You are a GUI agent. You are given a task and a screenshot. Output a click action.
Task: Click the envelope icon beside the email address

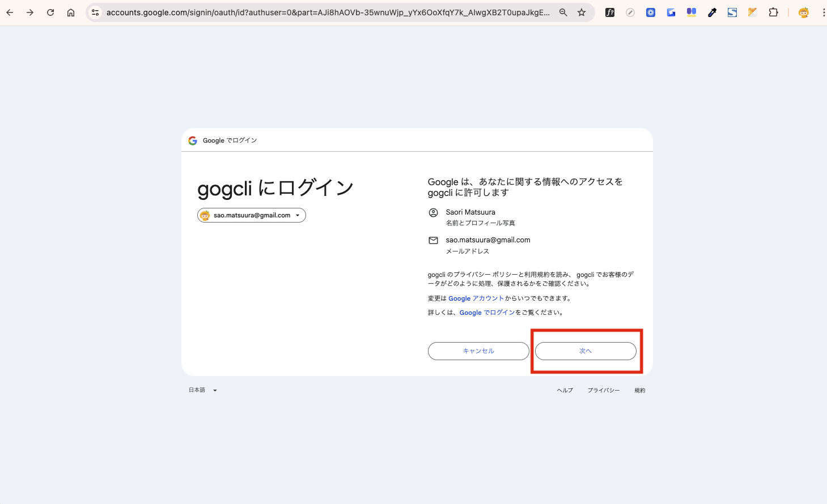[x=433, y=240]
